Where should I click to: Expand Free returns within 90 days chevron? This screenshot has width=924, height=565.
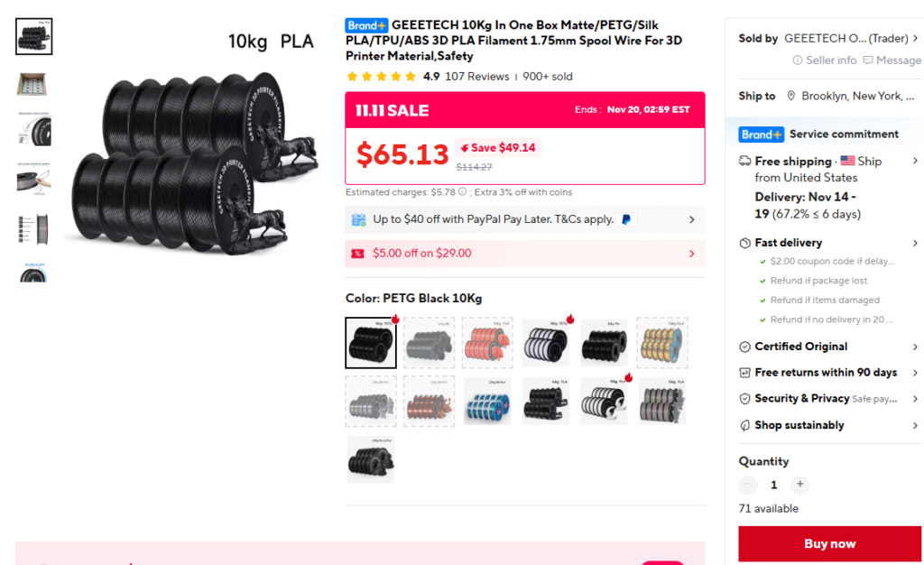(915, 373)
